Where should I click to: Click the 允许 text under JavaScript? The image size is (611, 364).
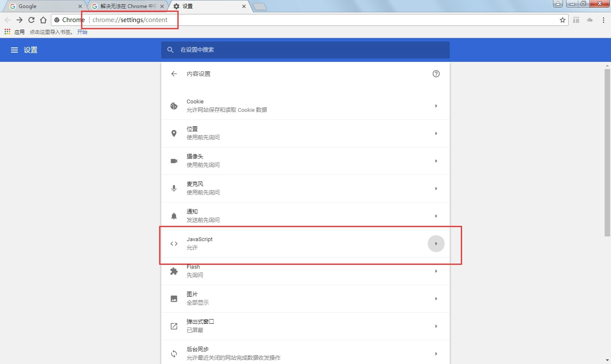pyautogui.click(x=192, y=248)
